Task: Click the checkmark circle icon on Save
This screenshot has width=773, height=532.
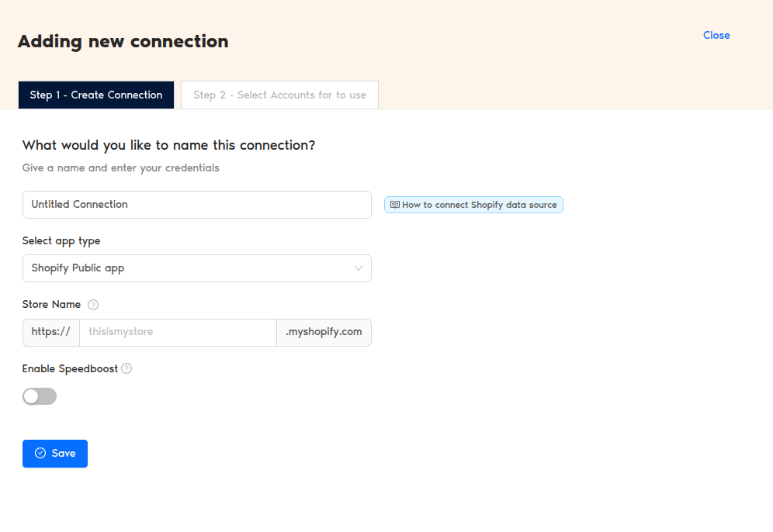Action: 40,454
